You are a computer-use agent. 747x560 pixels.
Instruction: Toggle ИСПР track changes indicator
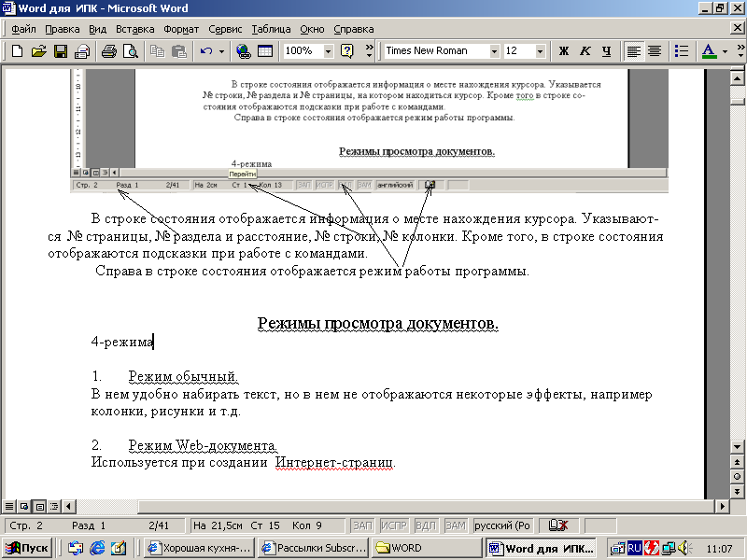[394, 525]
